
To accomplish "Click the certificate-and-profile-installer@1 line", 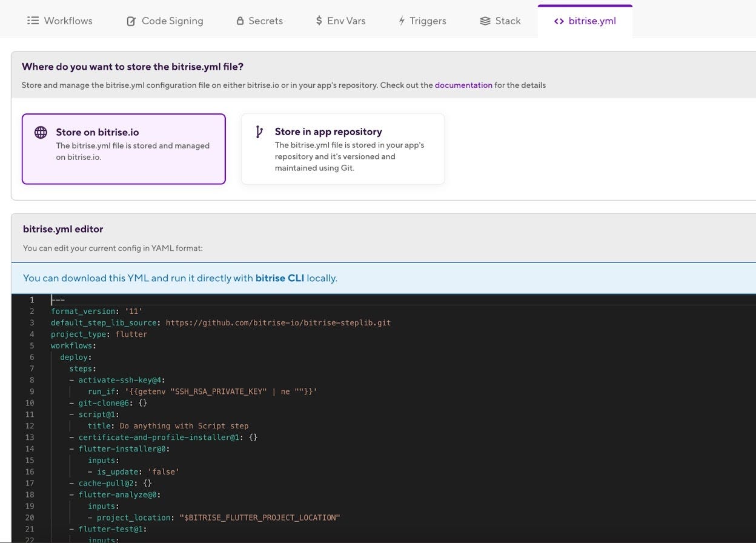I will (x=164, y=438).
